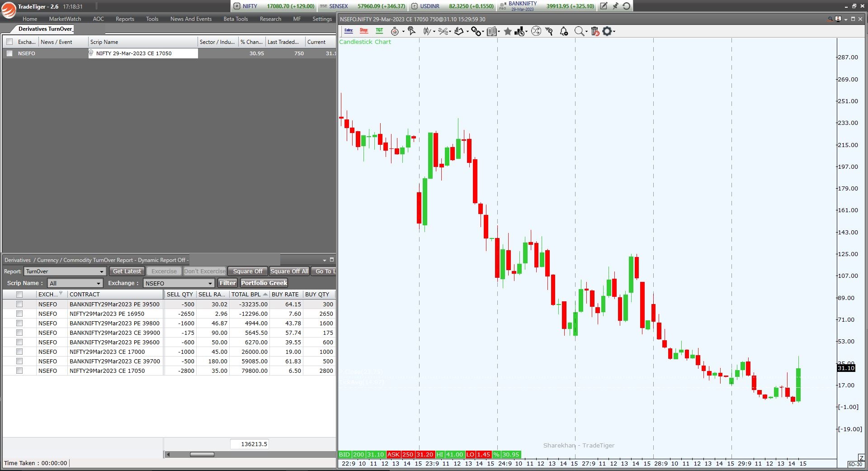Open the Home menu
Viewport: 868px width, 471px height.
pos(30,19)
